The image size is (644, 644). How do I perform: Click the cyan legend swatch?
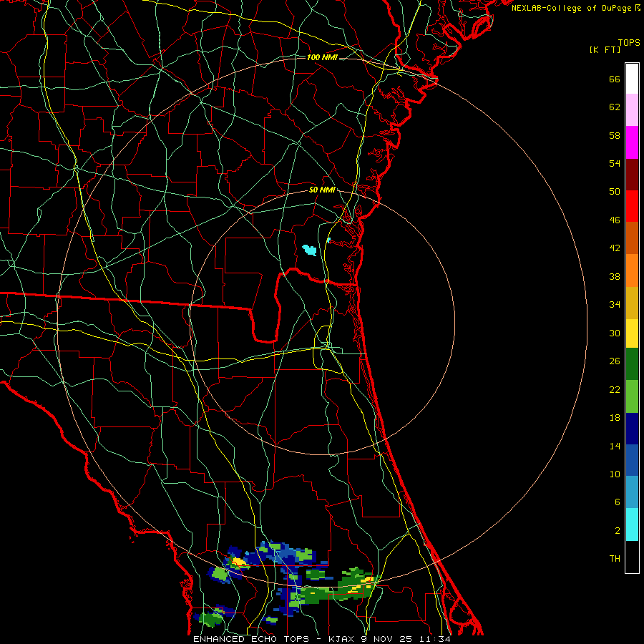click(632, 525)
